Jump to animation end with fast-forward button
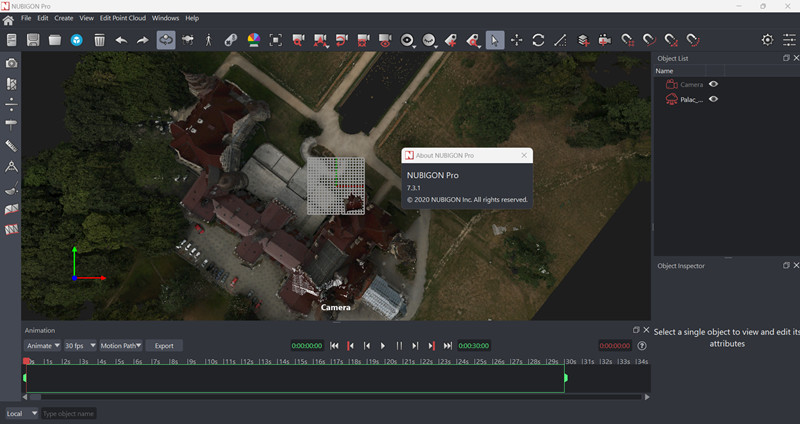800x424 pixels. (447, 346)
